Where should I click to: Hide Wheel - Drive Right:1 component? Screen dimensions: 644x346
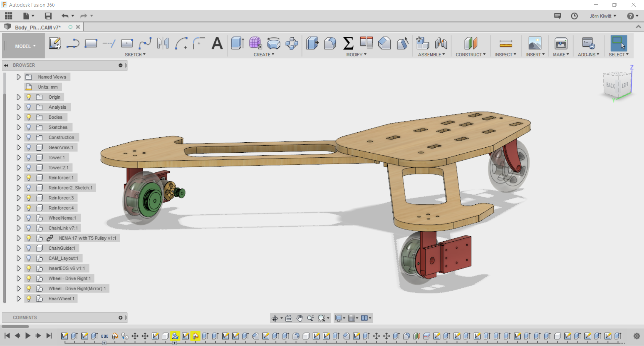pos(29,278)
